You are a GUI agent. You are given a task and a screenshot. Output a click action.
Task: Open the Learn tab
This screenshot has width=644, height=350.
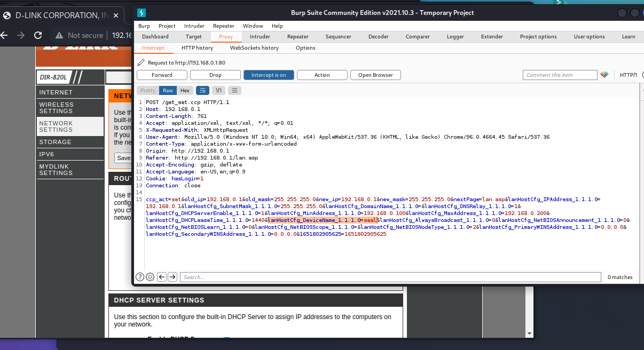pos(629,37)
